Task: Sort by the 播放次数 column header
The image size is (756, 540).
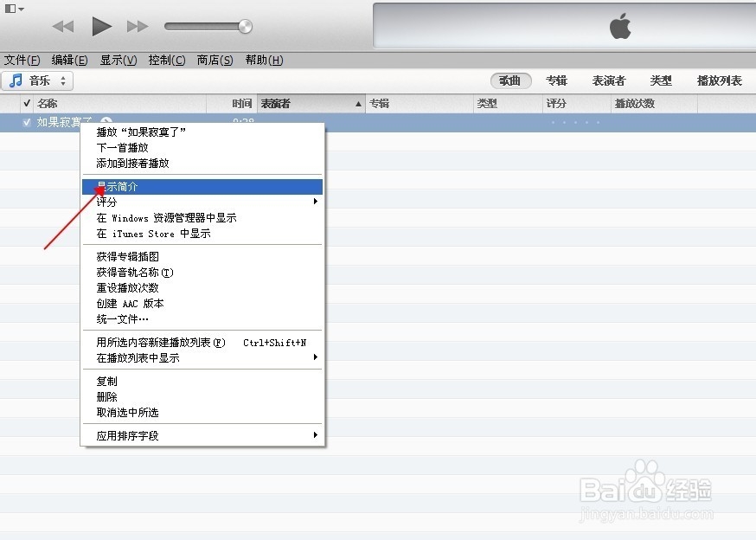Action: click(654, 103)
